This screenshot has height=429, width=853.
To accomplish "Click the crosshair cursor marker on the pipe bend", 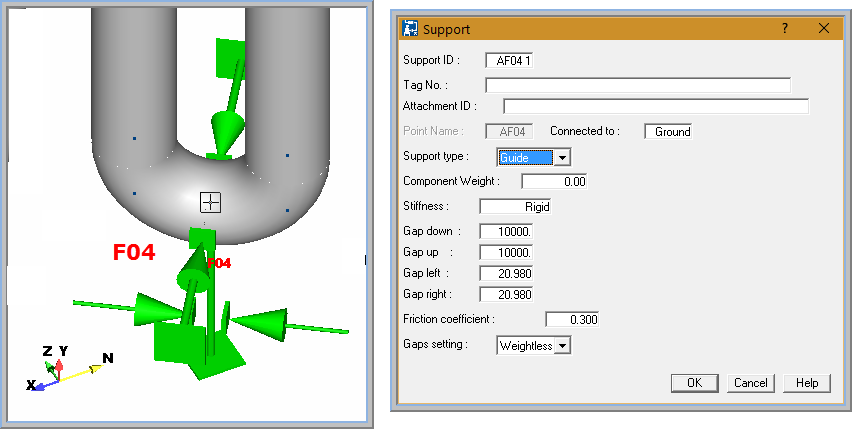I will [x=211, y=203].
